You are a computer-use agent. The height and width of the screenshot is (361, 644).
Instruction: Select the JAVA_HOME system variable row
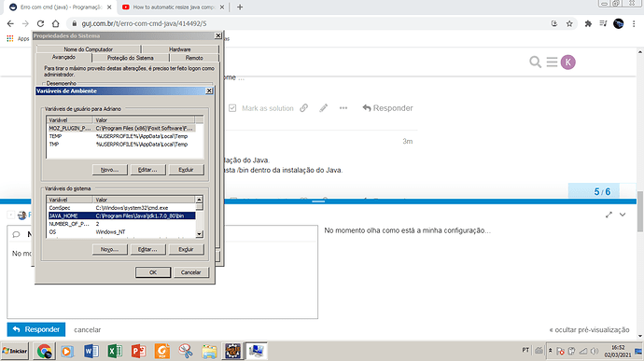pyautogui.click(x=121, y=215)
